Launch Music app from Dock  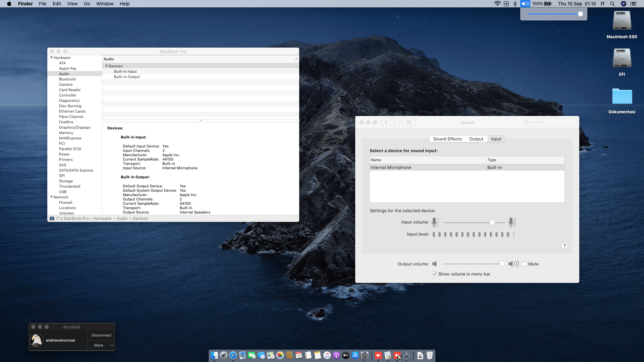(327, 355)
